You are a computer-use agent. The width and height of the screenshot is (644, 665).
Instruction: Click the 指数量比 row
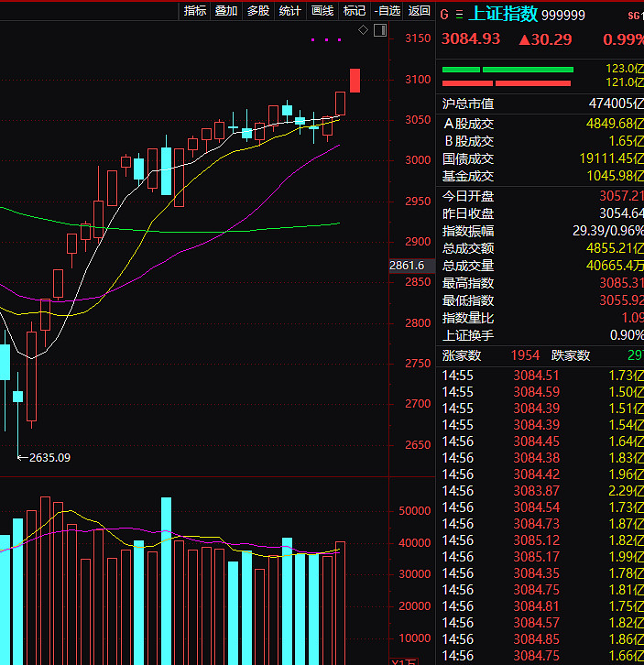(x=542, y=318)
